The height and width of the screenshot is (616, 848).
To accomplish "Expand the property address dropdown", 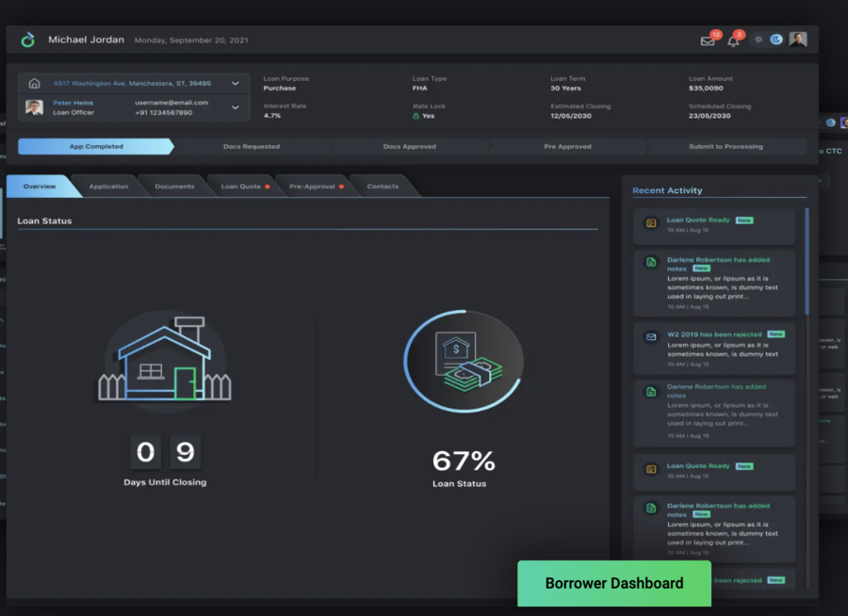I will pos(235,83).
